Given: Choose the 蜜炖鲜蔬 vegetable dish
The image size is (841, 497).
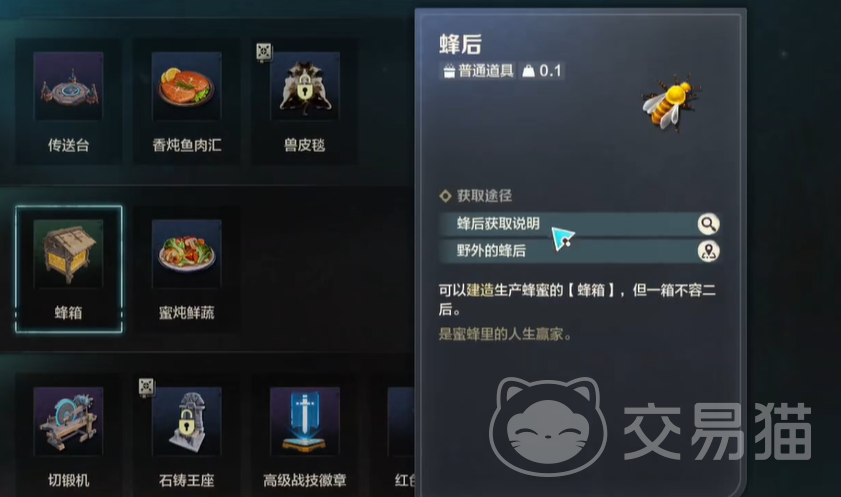Looking at the screenshot, I should [186, 269].
